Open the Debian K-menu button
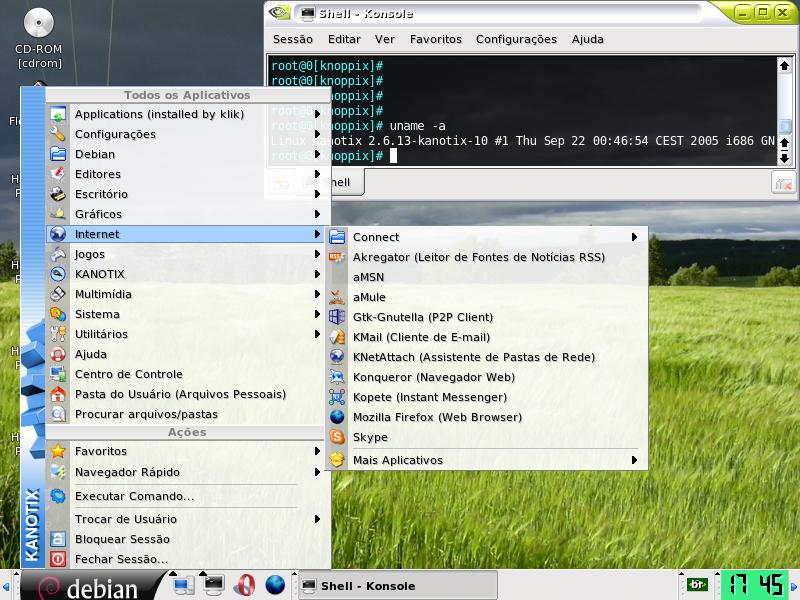The width and height of the screenshot is (800, 600). coord(93,586)
